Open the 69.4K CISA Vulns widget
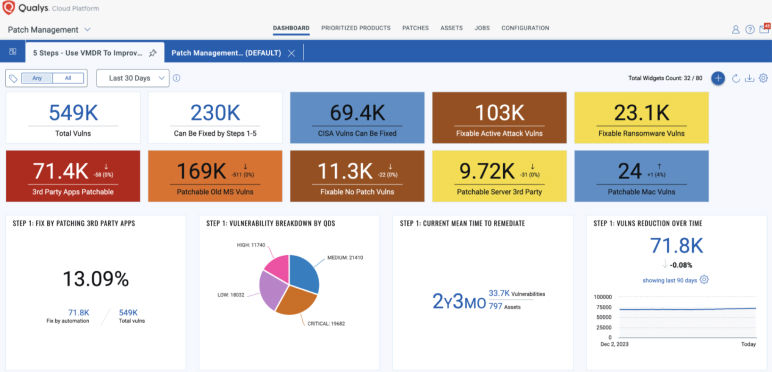 click(x=357, y=118)
